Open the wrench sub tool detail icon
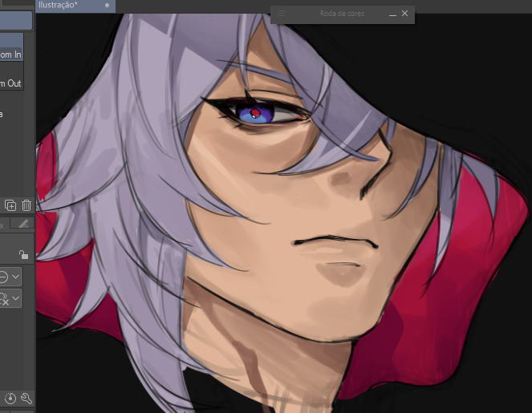Viewport: 532px width, 413px height. [26, 398]
